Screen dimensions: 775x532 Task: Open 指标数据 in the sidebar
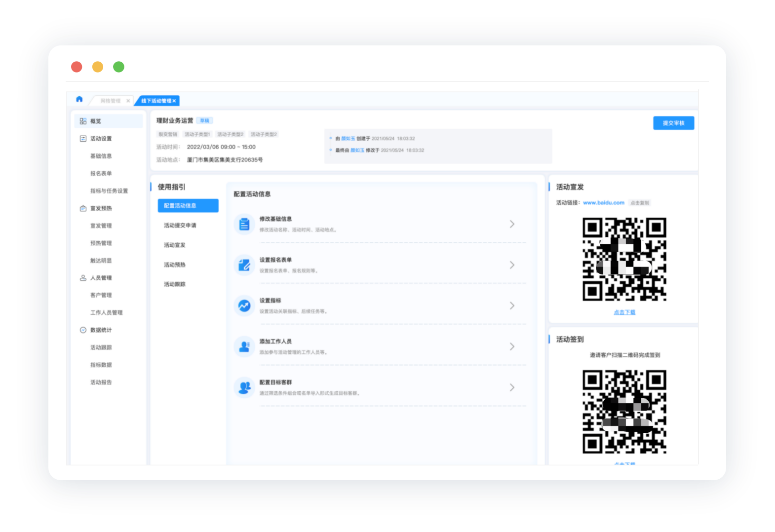pyautogui.click(x=101, y=365)
